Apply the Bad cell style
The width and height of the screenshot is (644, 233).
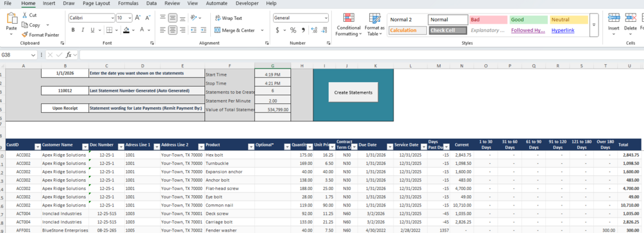488,20
